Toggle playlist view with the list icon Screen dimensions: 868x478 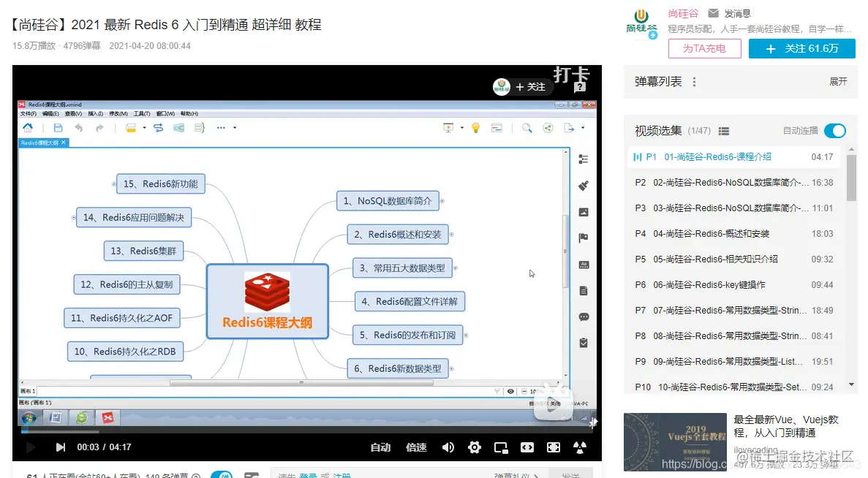pyautogui.click(x=723, y=131)
